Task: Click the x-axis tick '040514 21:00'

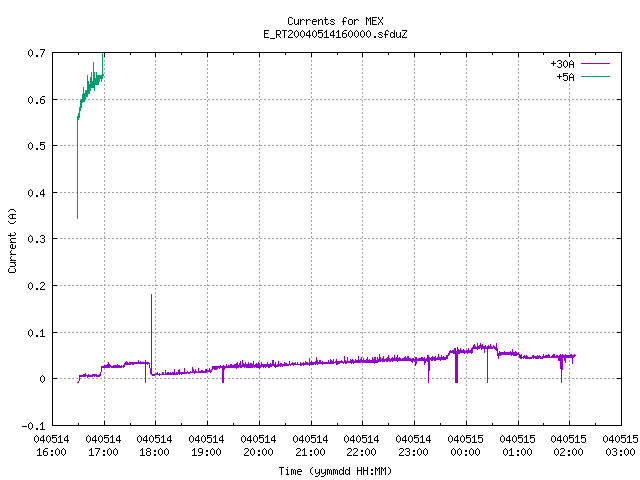Action: coord(310,446)
